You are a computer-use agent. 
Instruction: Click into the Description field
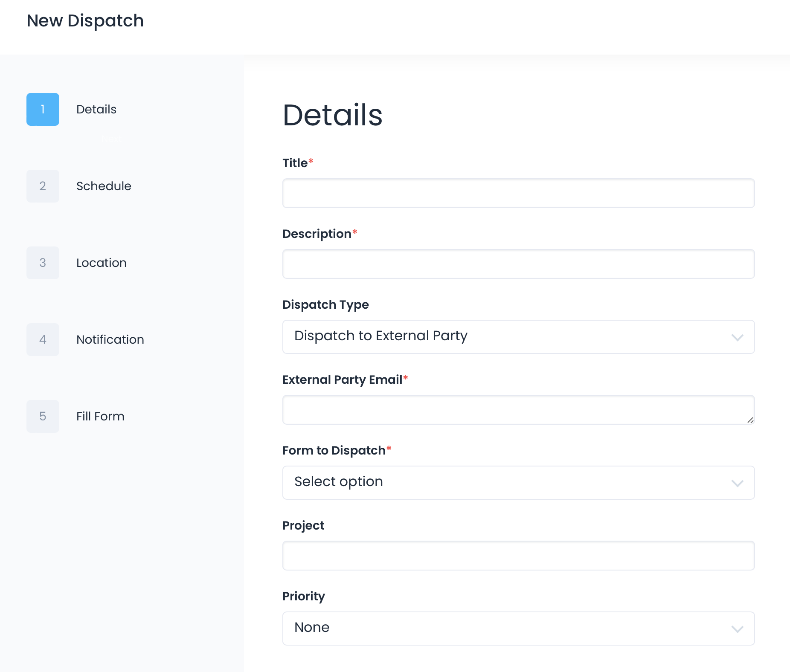click(518, 264)
